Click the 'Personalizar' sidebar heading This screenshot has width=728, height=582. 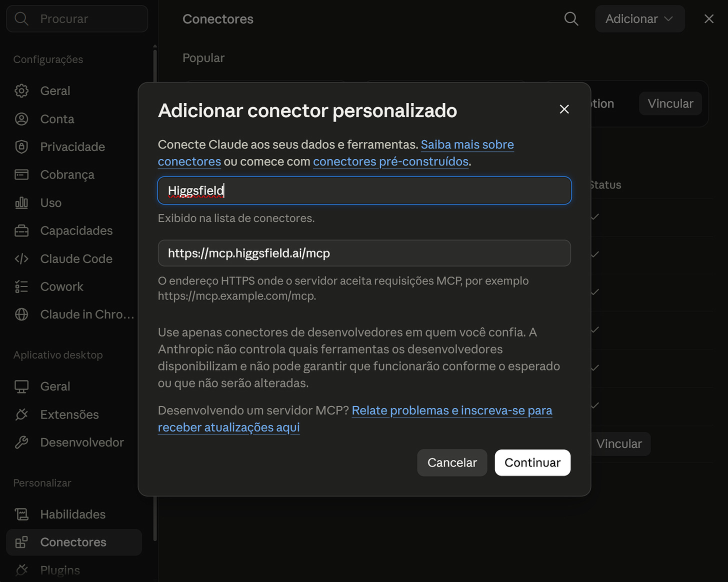[x=42, y=483]
